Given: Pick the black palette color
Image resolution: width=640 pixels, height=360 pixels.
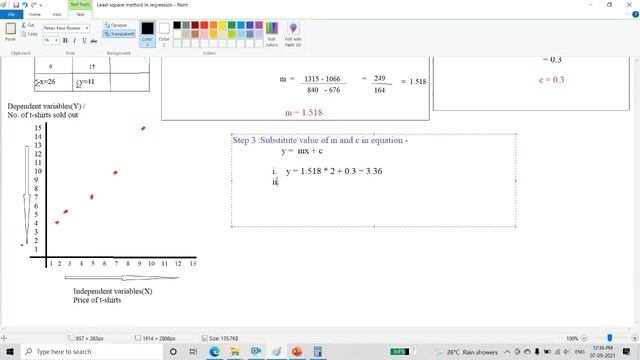Looking at the screenshot, I should [x=177, y=25].
